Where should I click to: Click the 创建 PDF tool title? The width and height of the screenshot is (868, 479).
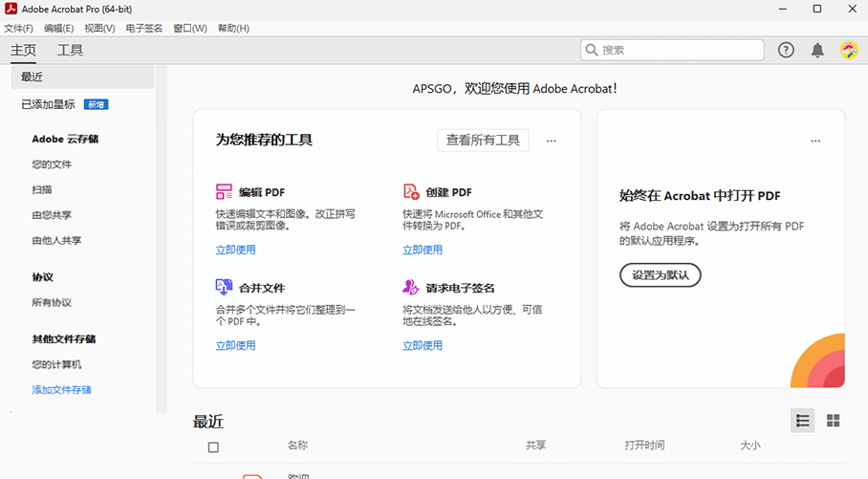click(449, 192)
